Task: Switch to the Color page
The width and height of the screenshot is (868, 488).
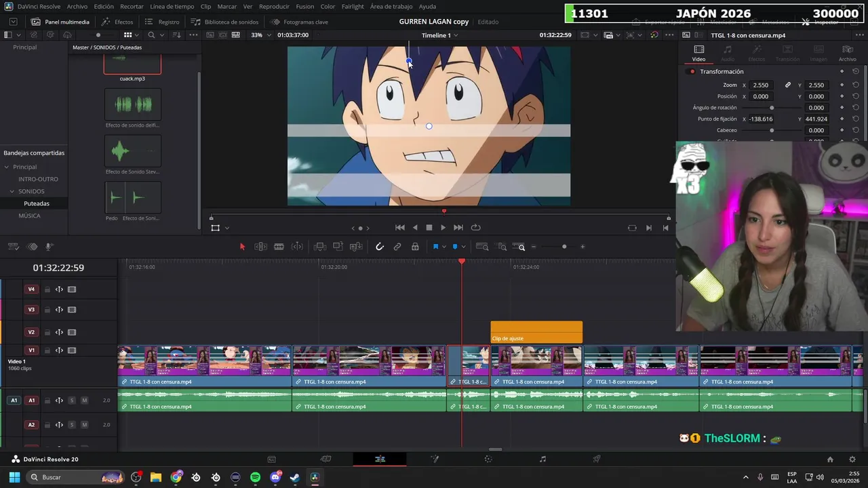Action: pos(488,459)
